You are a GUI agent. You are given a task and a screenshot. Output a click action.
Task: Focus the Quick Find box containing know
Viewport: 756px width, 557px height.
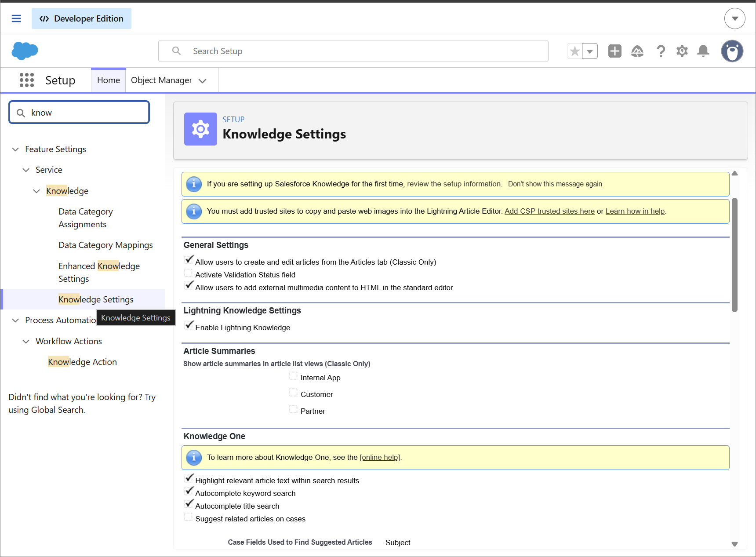(79, 113)
